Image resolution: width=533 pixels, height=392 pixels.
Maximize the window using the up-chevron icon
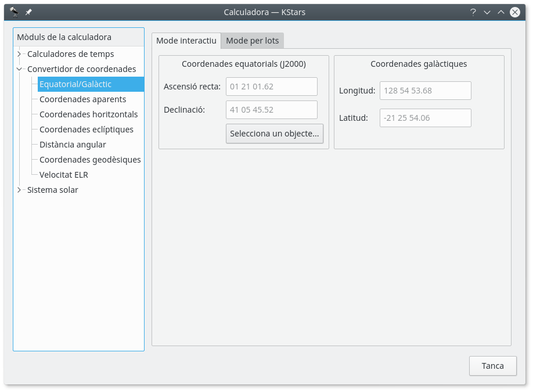click(x=500, y=12)
